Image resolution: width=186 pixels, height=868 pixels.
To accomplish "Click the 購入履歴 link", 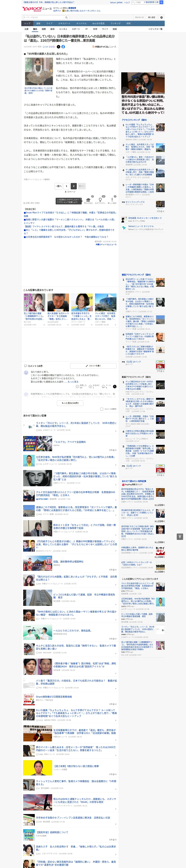I will 152,17.
